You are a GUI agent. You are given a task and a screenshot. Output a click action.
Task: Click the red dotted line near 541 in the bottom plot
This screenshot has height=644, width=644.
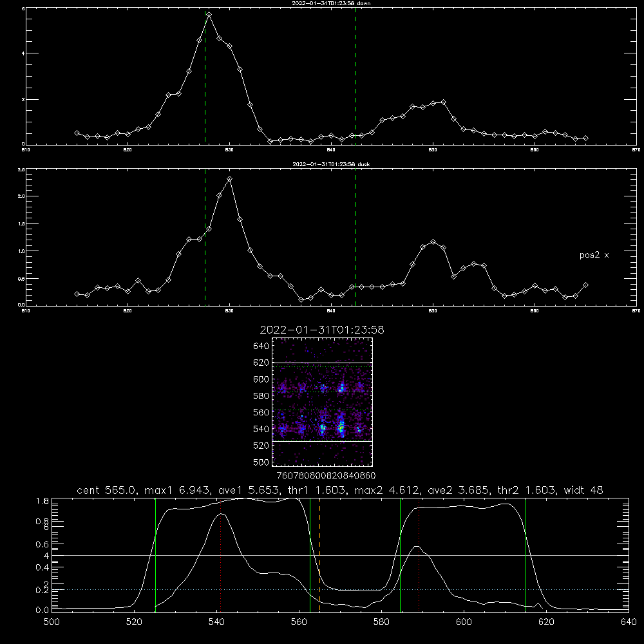[x=220, y=554]
